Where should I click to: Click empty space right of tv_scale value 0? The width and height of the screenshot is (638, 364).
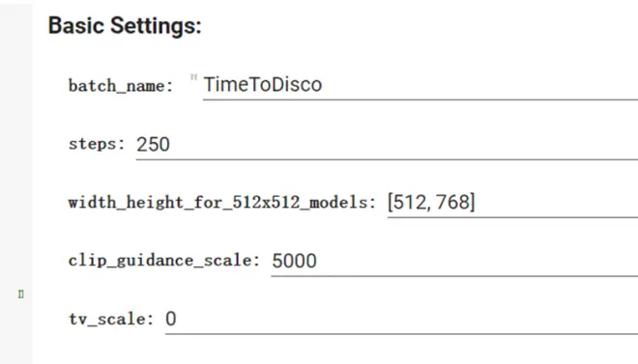pyautogui.click(x=407, y=319)
